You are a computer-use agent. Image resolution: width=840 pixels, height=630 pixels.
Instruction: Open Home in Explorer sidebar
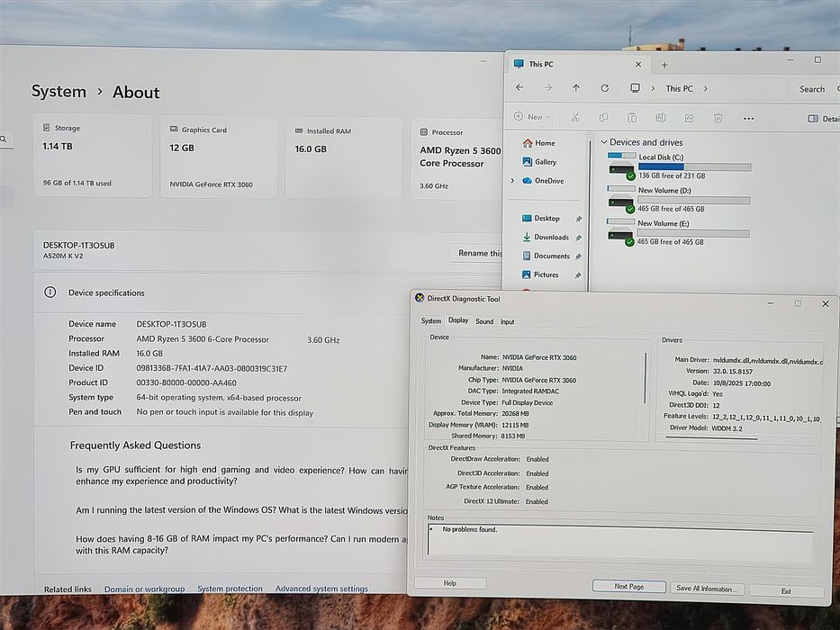click(539, 143)
